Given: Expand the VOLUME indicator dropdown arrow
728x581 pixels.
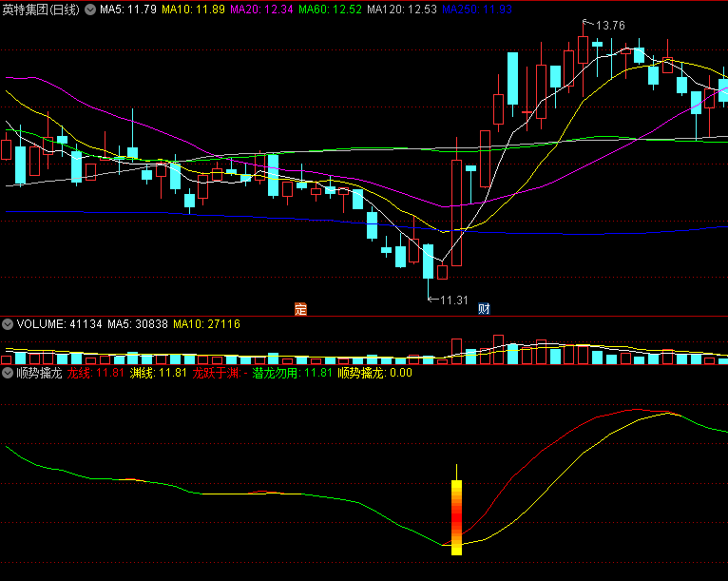Looking at the screenshot, I should (x=8, y=324).
